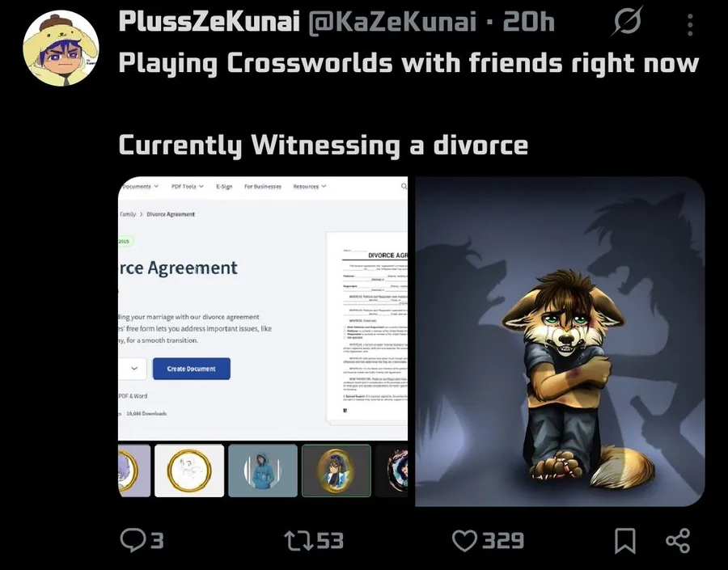Open the @KaZeKunai handle link
This screenshot has width=728, height=570.
coord(392,21)
